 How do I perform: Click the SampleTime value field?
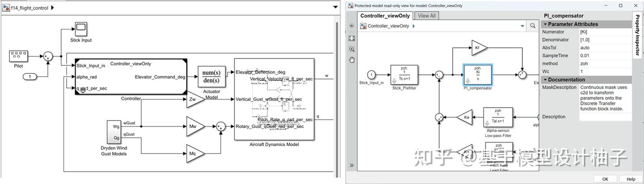click(606, 55)
